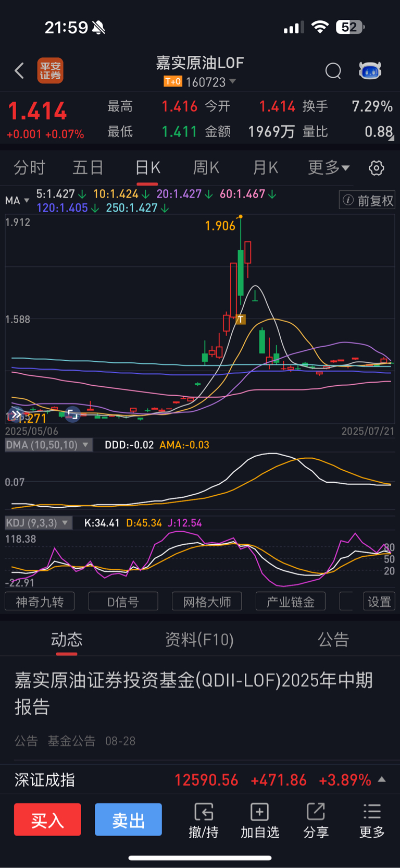Viewport: 400px width, 868px height.
Task: Toggle the 前复权 adjustment option
Action: click(x=367, y=200)
